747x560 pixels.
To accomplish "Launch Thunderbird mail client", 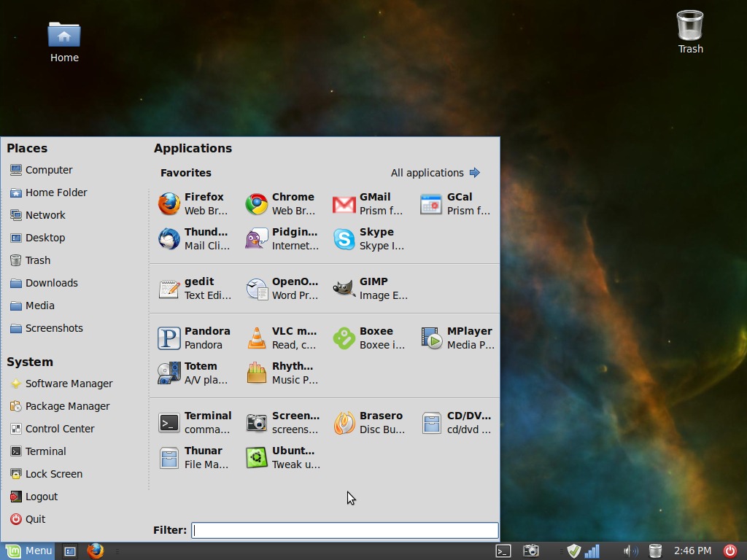I will point(194,238).
